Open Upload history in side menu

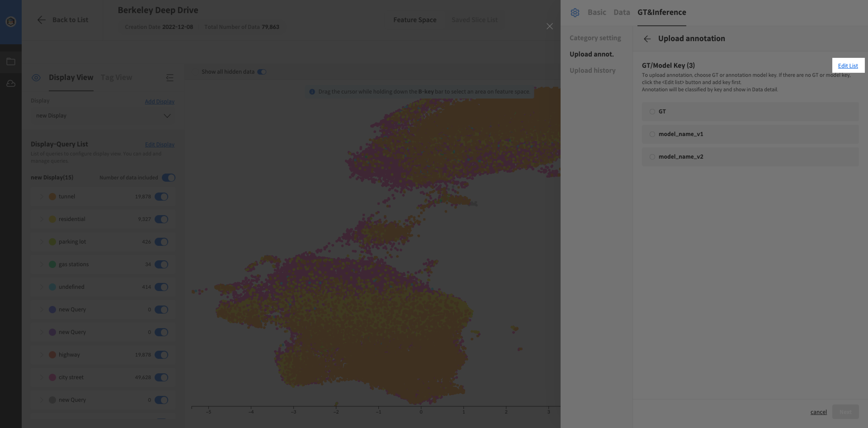pos(592,70)
